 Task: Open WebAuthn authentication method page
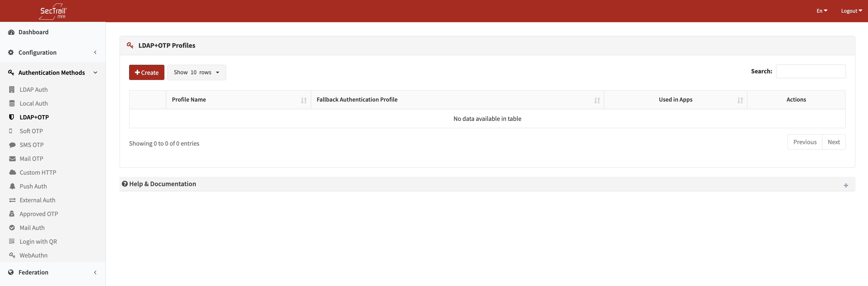tap(33, 255)
